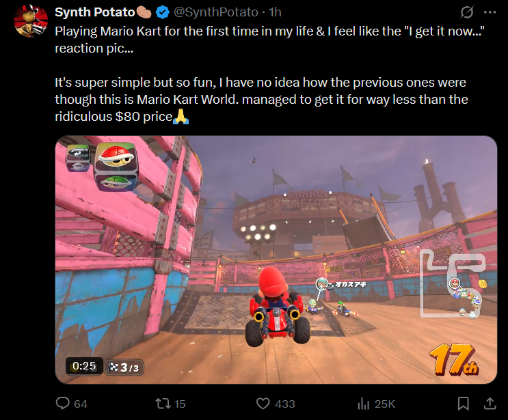The height and width of the screenshot is (420, 508).
Task: Repost the tweet with the retweet icon
Action: [163, 404]
